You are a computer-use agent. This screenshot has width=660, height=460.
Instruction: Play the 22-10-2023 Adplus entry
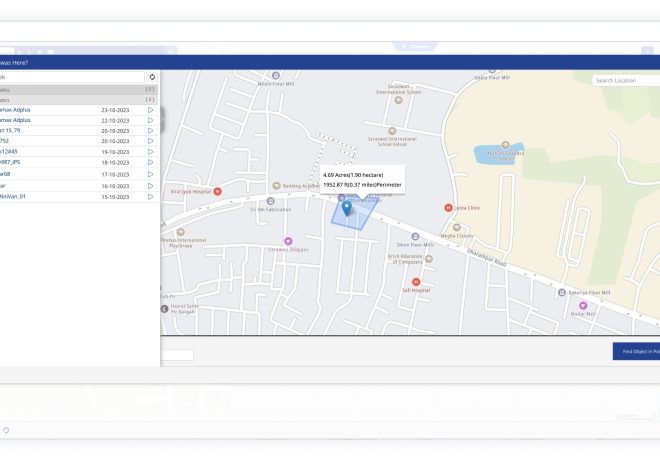click(150, 120)
